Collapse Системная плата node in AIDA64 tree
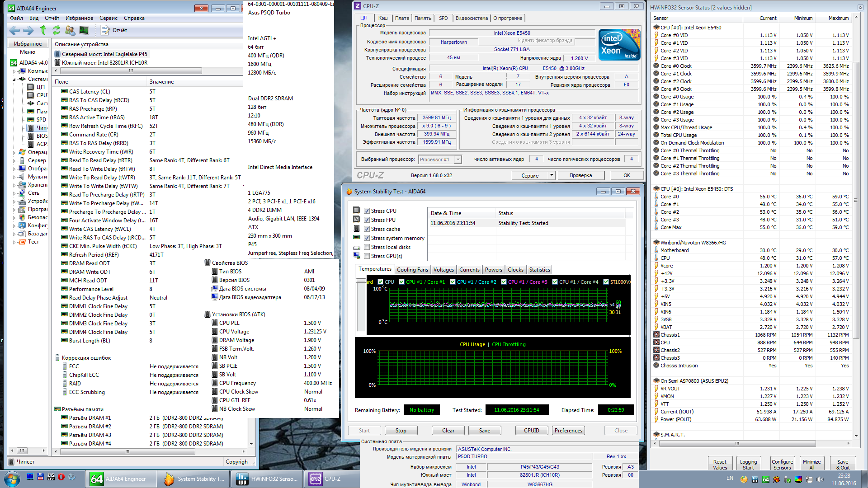The width and height of the screenshot is (868, 488). tap(14, 79)
